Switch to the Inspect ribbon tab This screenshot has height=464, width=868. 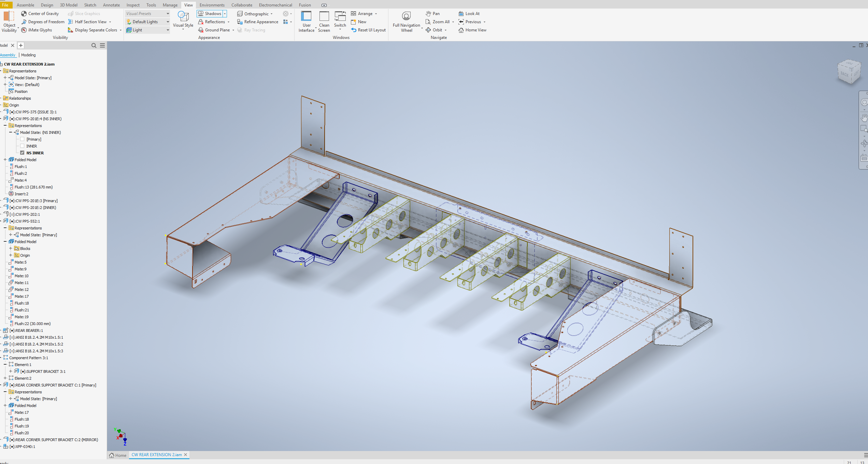[133, 5]
